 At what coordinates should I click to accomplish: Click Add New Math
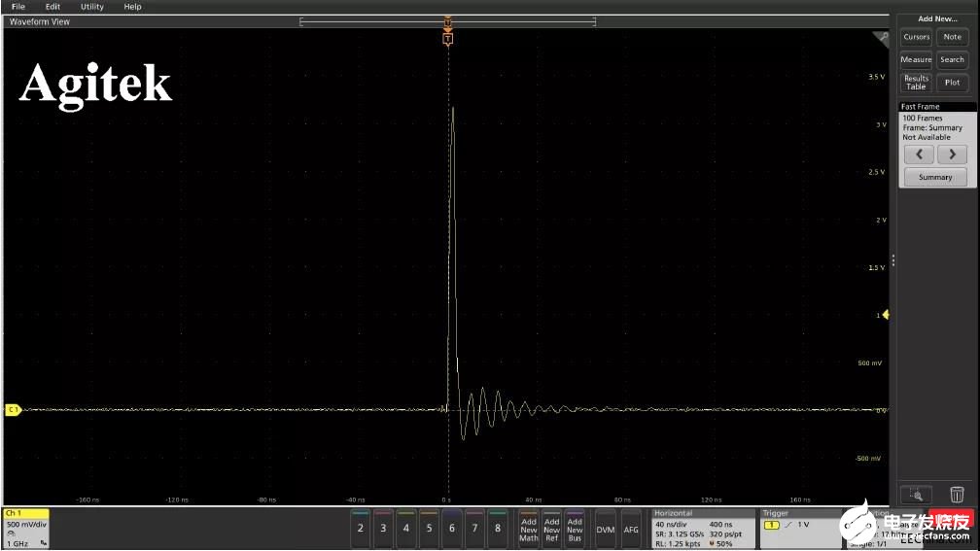tap(529, 529)
